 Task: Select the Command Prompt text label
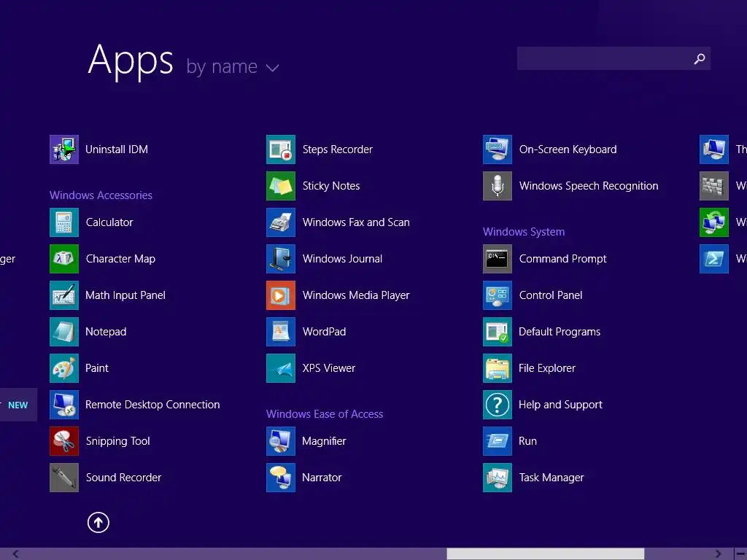click(562, 259)
